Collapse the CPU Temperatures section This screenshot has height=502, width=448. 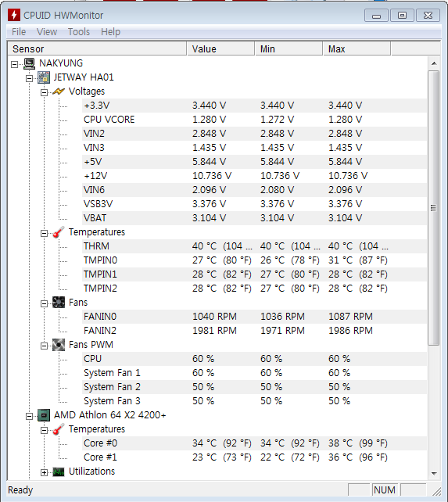pos(45,431)
